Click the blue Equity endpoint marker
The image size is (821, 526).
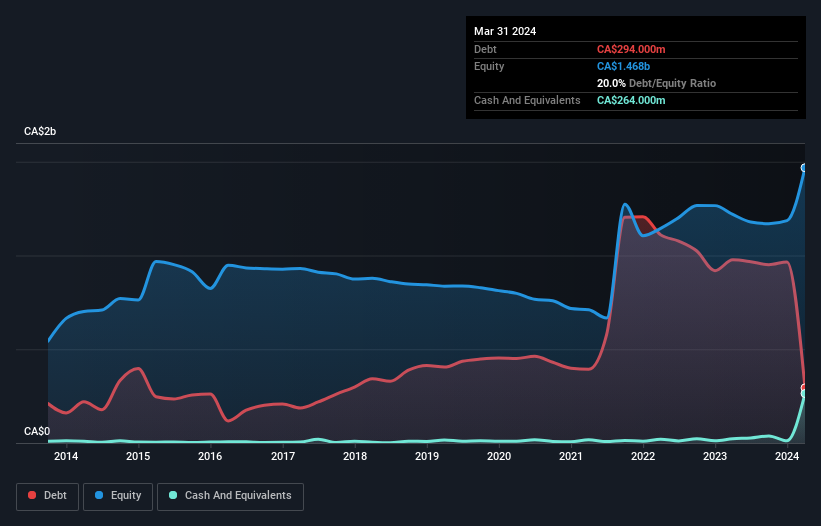click(x=804, y=168)
